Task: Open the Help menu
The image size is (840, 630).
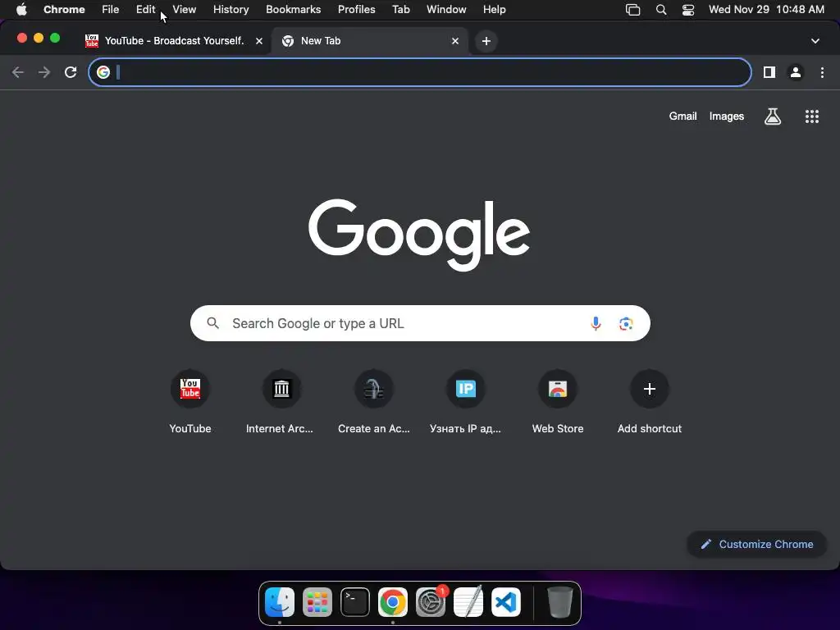Action: tap(494, 10)
